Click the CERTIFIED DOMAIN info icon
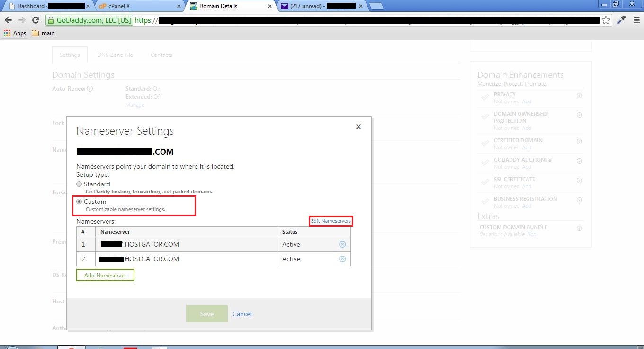Screen dimensions: 644x349 (x=579, y=141)
